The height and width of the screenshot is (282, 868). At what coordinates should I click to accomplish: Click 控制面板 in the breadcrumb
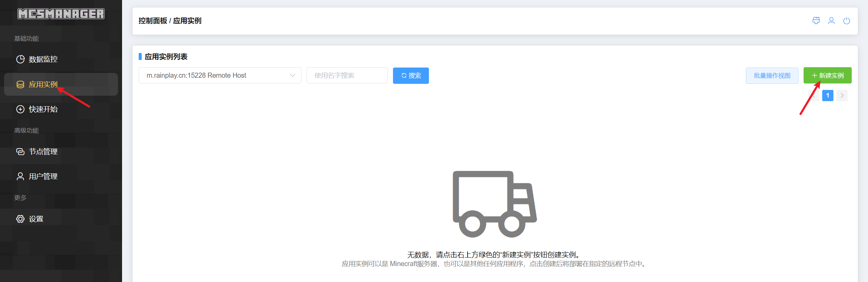[153, 21]
